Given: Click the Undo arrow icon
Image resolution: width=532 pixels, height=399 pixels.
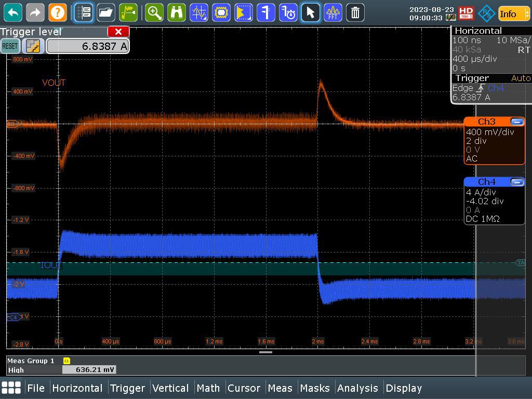Looking at the screenshot, I should pyautogui.click(x=12, y=13).
